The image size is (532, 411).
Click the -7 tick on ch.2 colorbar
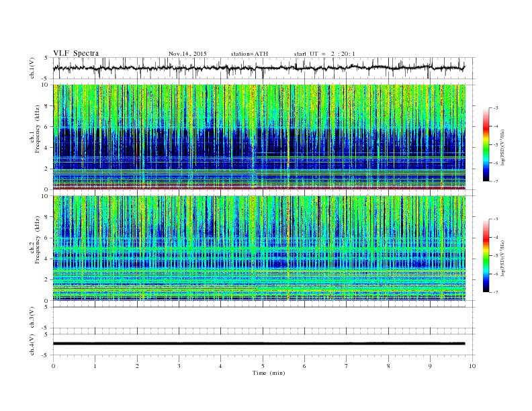point(495,292)
